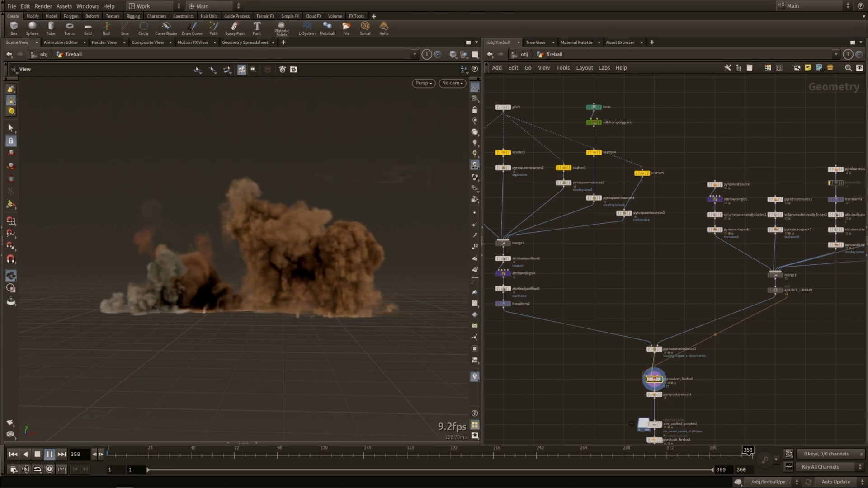Select the Metaball shelf tool
This screenshot has height=488, width=868.
pos(327,28)
